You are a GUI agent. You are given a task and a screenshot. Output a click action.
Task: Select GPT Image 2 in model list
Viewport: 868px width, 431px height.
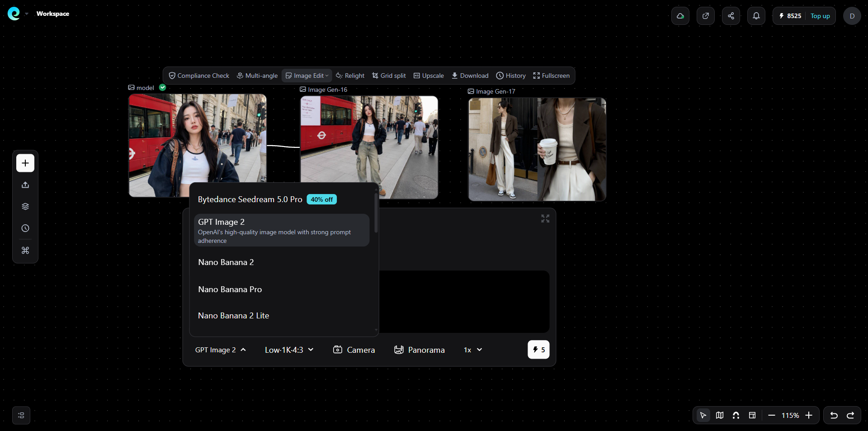[282, 230]
